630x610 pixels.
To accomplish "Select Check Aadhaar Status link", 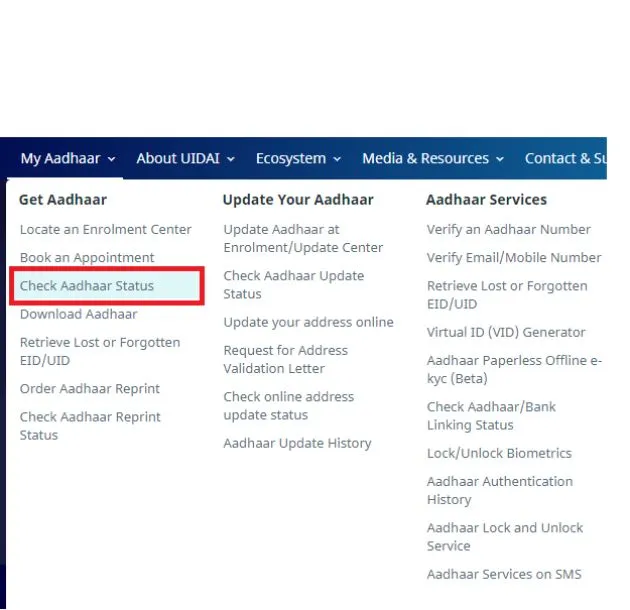I will click(x=87, y=286).
